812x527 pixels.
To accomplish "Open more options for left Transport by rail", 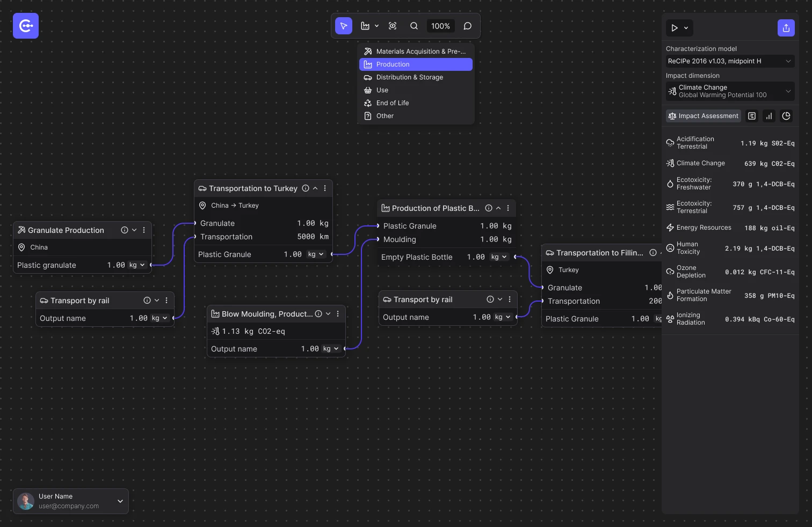I will click(166, 301).
